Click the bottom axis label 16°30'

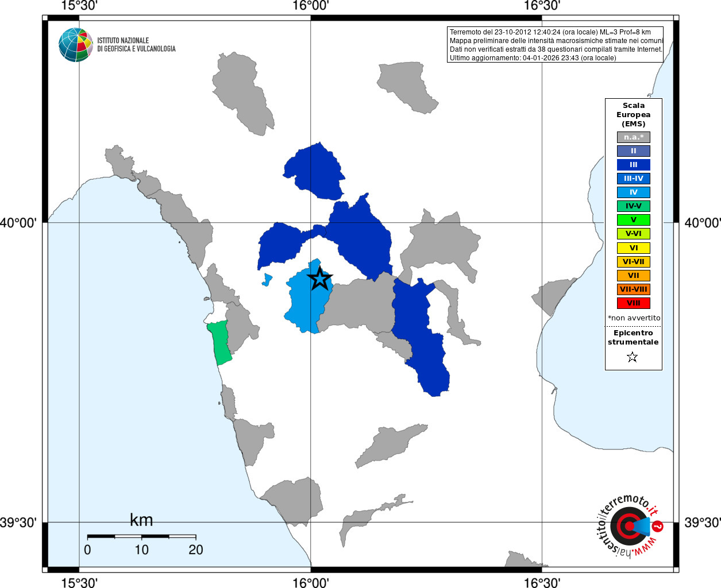pyautogui.click(x=542, y=583)
